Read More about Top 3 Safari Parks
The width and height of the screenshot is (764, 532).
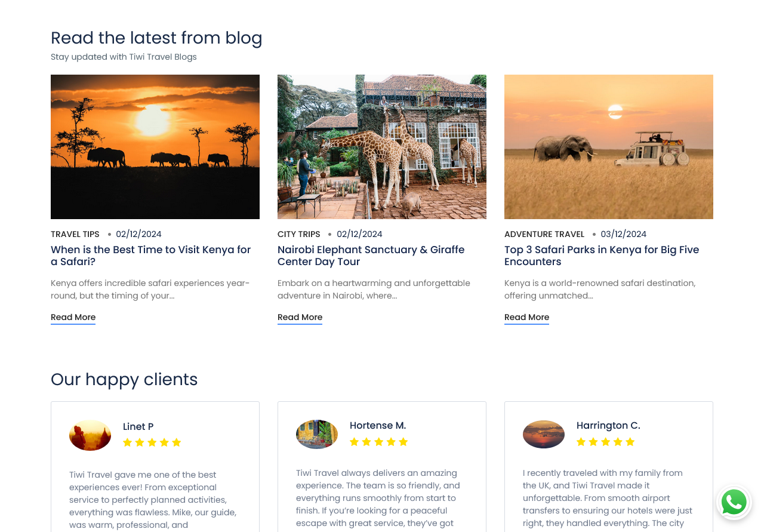click(x=527, y=317)
